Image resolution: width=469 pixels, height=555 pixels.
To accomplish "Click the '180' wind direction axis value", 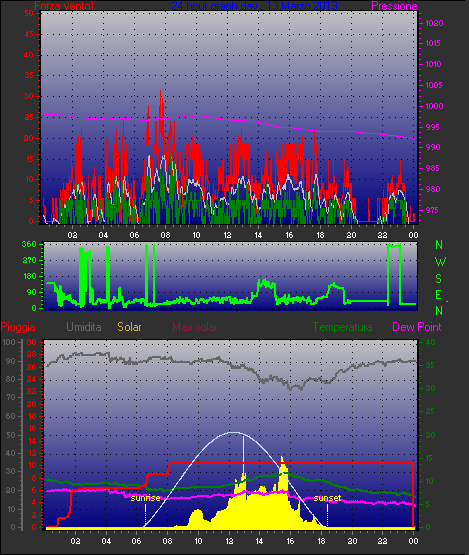I will 30,276.
